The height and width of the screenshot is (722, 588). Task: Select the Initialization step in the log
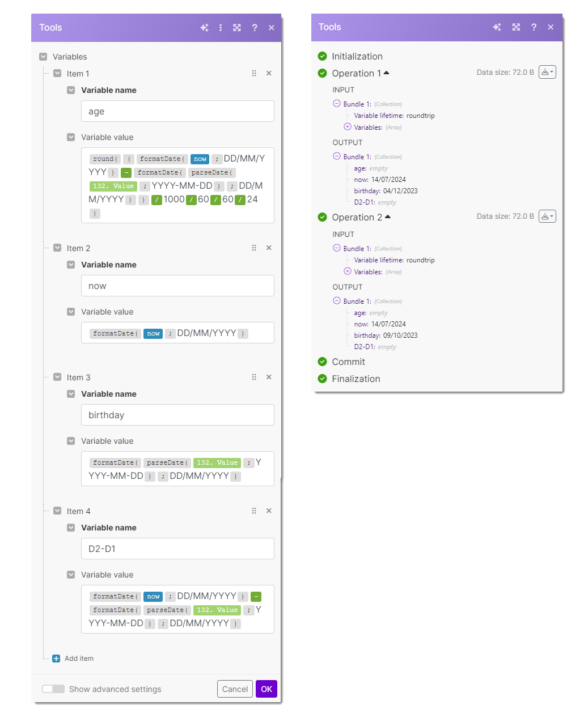[357, 56]
